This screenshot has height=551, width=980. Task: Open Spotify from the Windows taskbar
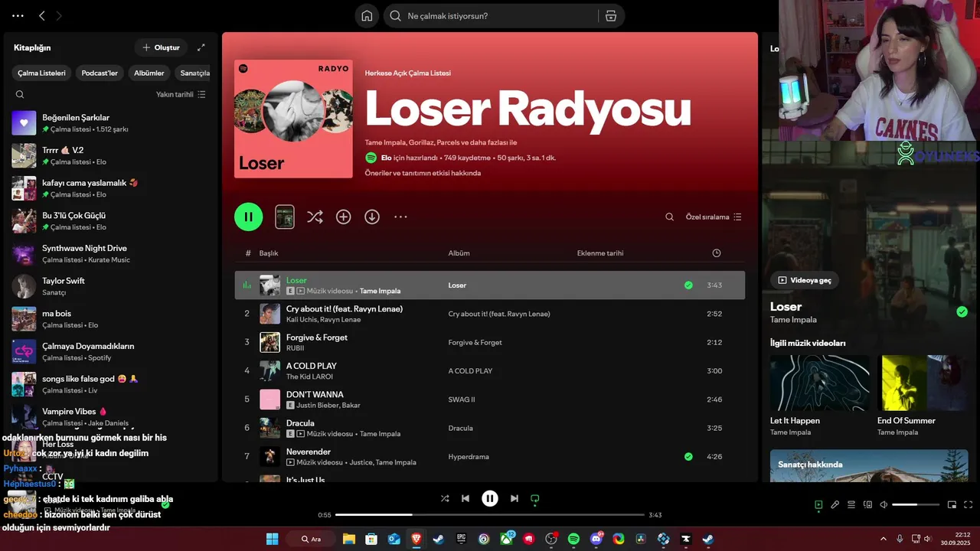574,539
